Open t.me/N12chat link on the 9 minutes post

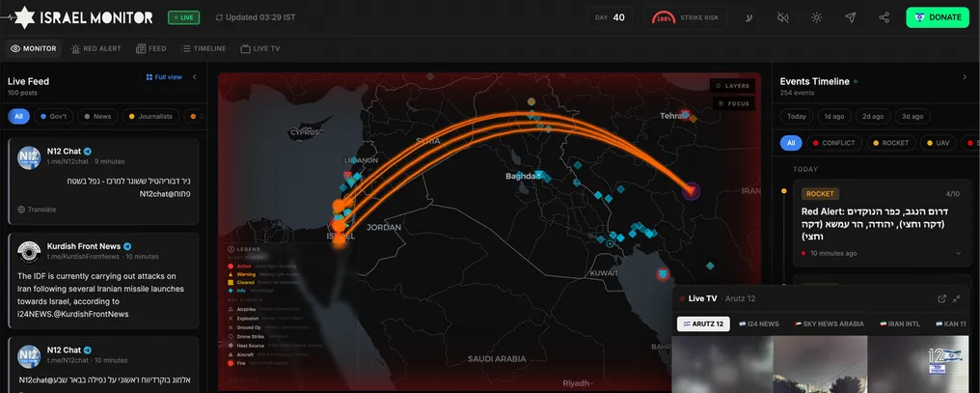[x=68, y=161]
